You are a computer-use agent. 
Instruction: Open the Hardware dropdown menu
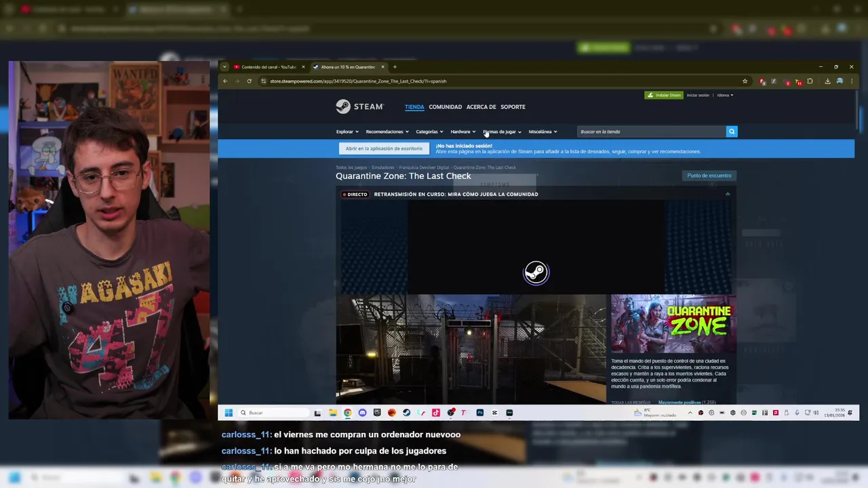[x=463, y=131]
